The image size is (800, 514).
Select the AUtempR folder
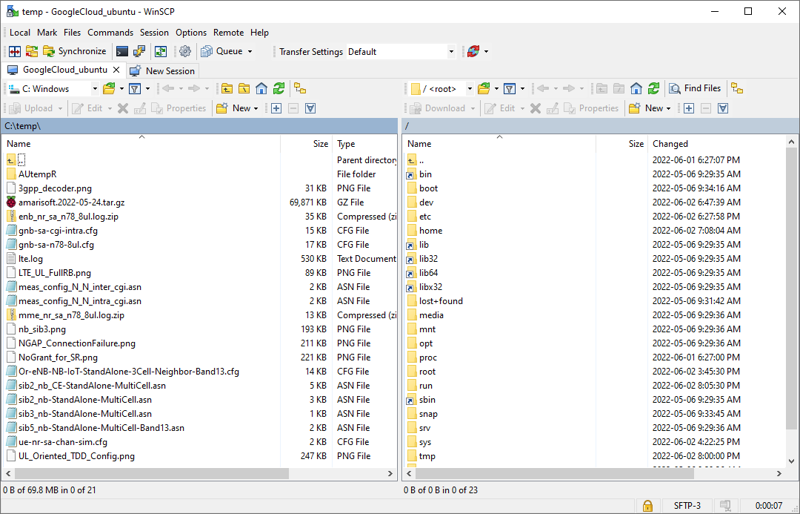37,174
